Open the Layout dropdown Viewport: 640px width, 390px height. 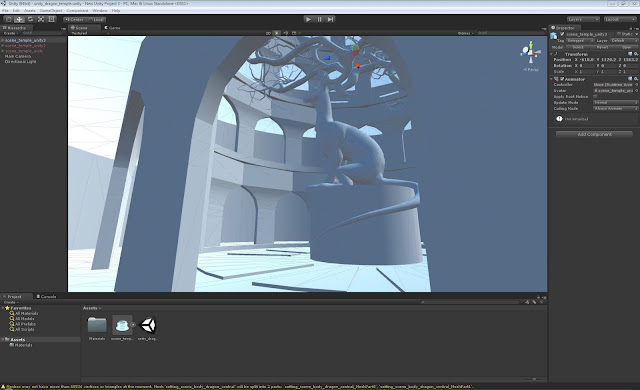point(620,19)
